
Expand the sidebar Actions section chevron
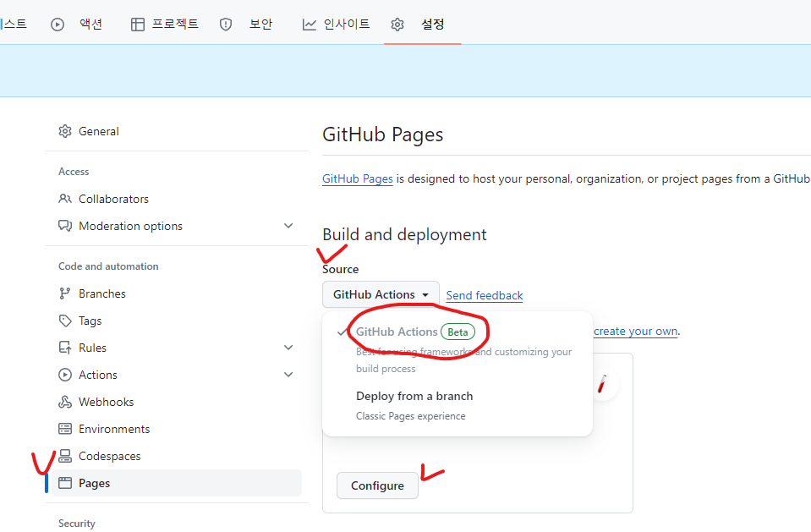click(288, 375)
